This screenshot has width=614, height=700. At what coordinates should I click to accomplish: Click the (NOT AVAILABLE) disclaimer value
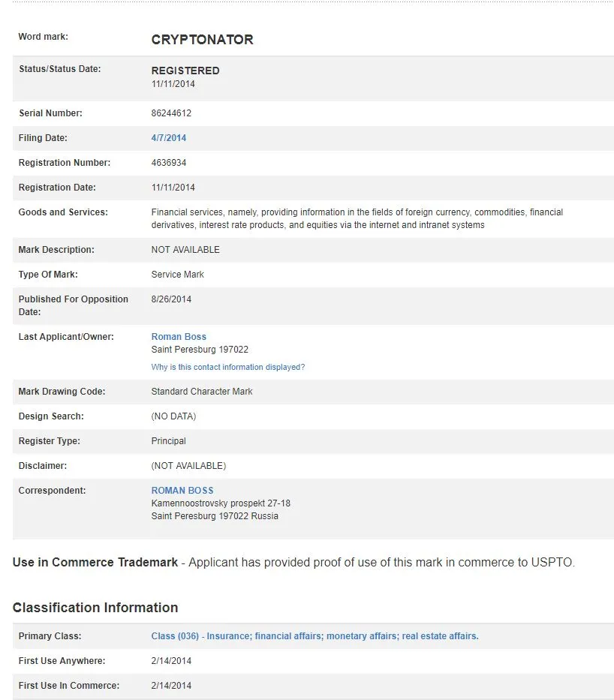point(188,466)
